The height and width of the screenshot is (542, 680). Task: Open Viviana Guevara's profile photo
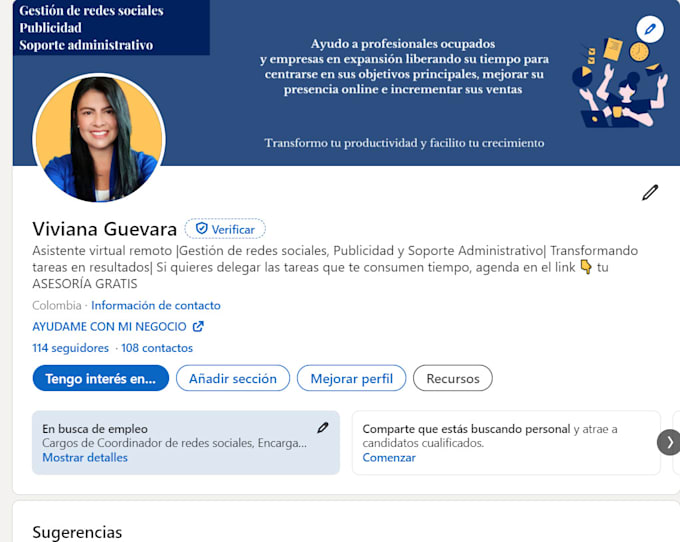tap(99, 138)
